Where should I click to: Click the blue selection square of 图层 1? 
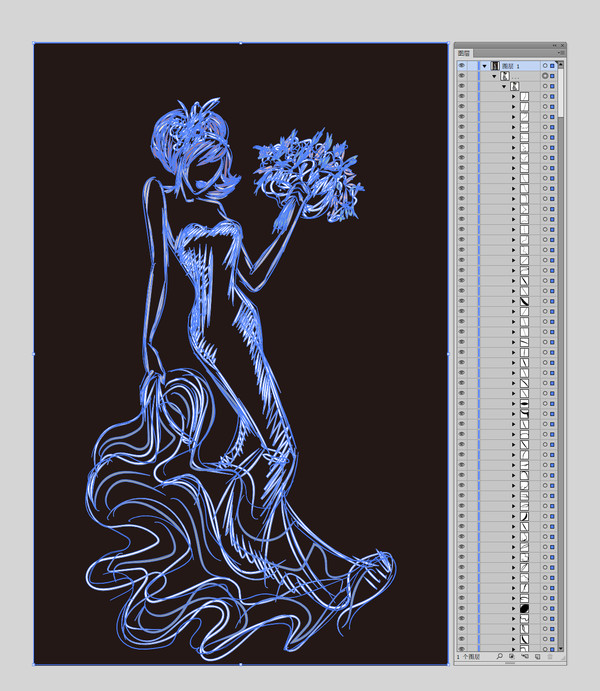[x=552, y=66]
